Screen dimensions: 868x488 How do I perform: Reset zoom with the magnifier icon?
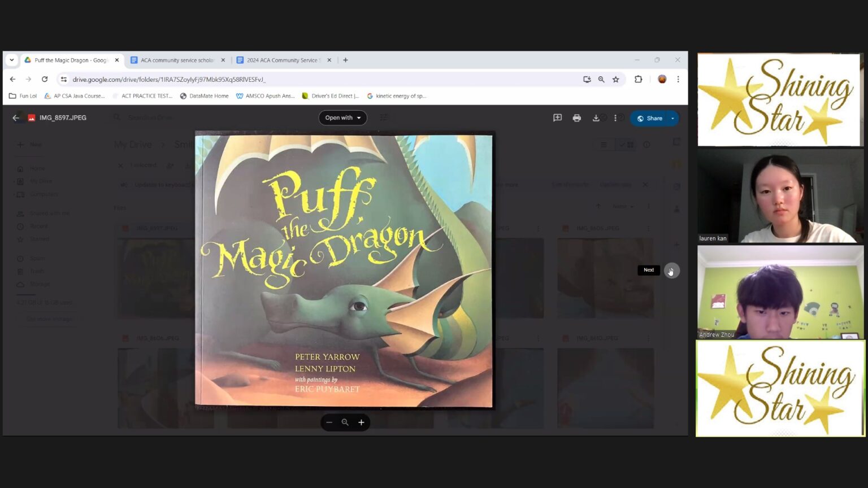(345, 422)
